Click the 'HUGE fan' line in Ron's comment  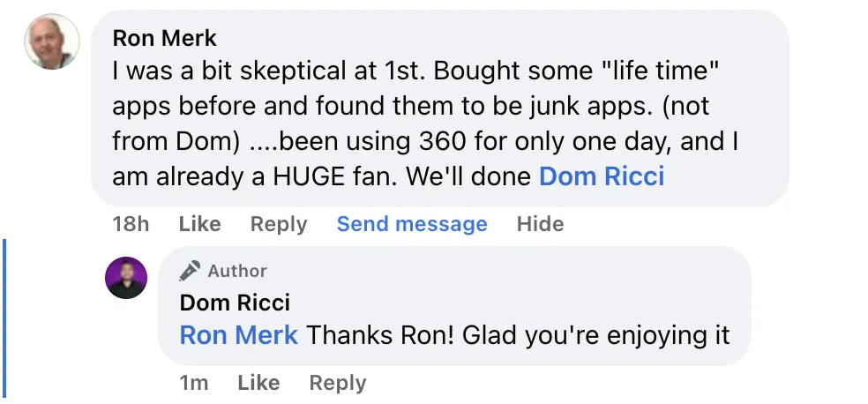pyautogui.click(x=325, y=176)
